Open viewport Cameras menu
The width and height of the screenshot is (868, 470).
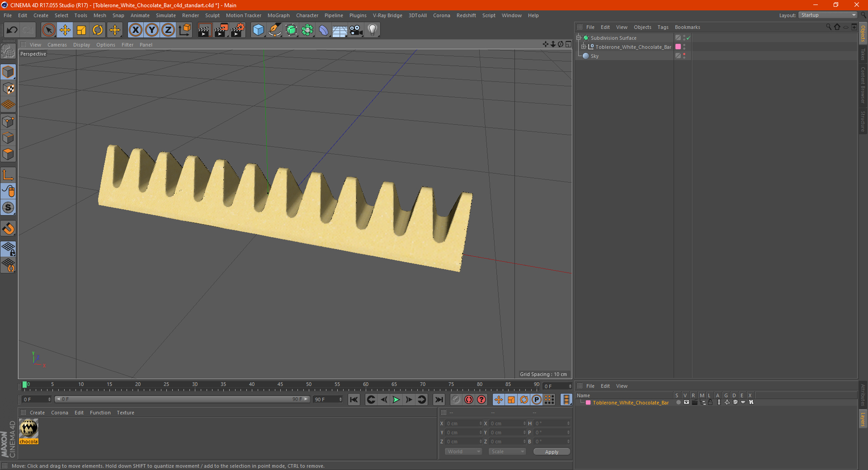[x=57, y=45]
